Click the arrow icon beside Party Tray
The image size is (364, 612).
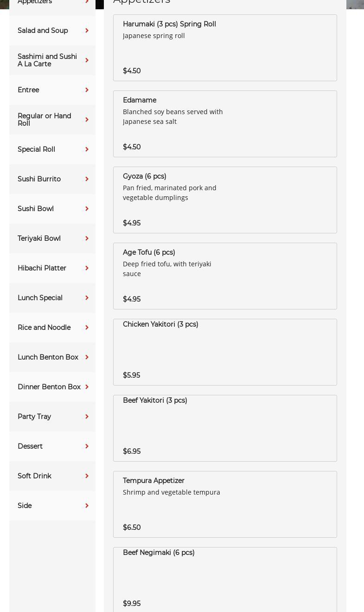[x=87, y=417]
